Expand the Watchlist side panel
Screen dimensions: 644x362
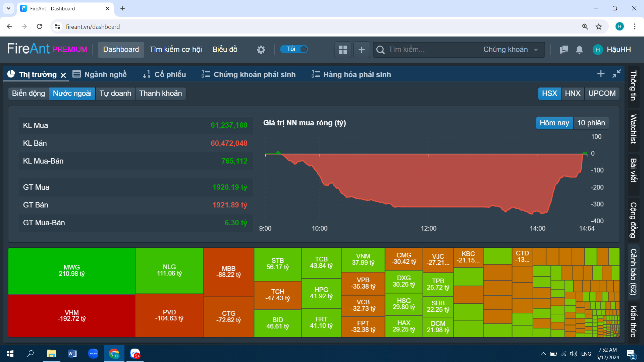[x=633, y=129]
